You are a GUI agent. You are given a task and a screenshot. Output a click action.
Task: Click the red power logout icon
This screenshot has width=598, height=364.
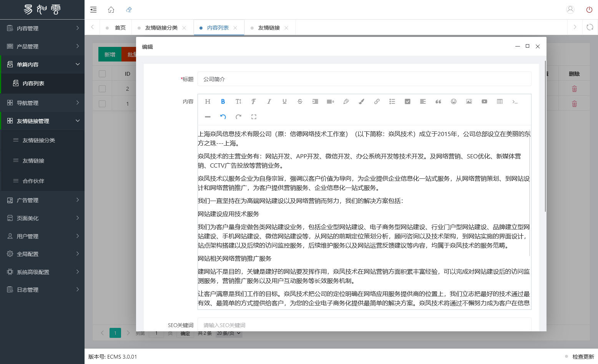coord(589,10)
